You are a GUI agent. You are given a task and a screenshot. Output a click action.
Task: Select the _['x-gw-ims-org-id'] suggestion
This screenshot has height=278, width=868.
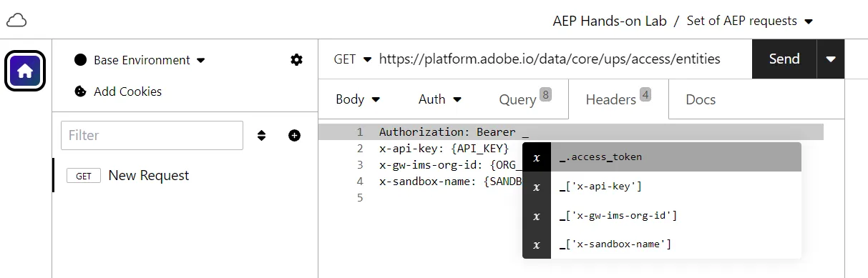point(662,215)
